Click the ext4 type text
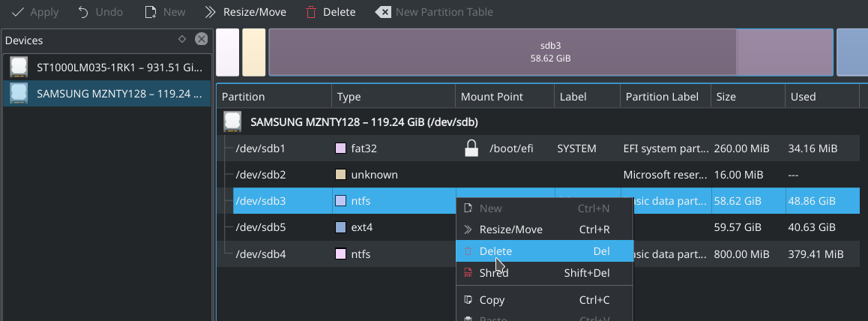 (x=362, y=227)
